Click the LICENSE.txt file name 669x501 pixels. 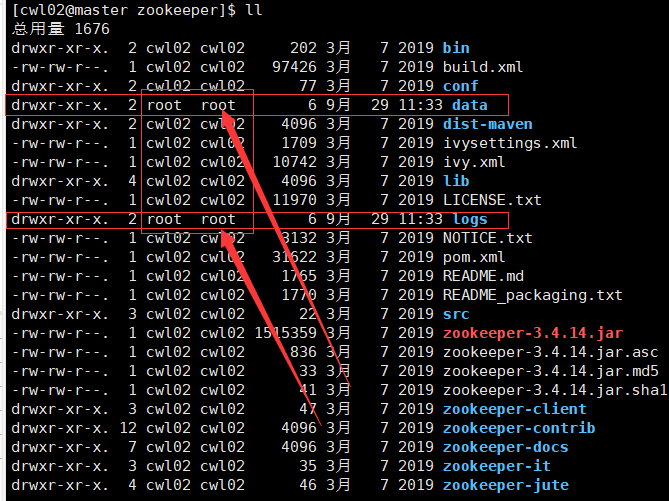point(492,200)
